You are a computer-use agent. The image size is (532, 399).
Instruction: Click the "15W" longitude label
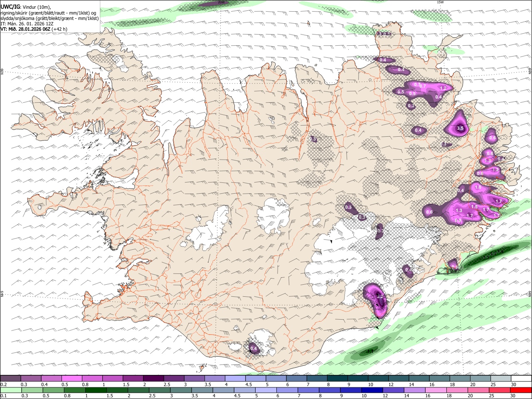(x=440, y=2)
